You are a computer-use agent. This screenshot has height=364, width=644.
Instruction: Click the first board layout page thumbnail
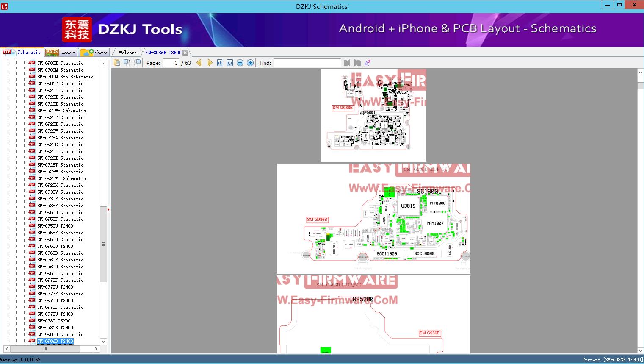point(373,115)
